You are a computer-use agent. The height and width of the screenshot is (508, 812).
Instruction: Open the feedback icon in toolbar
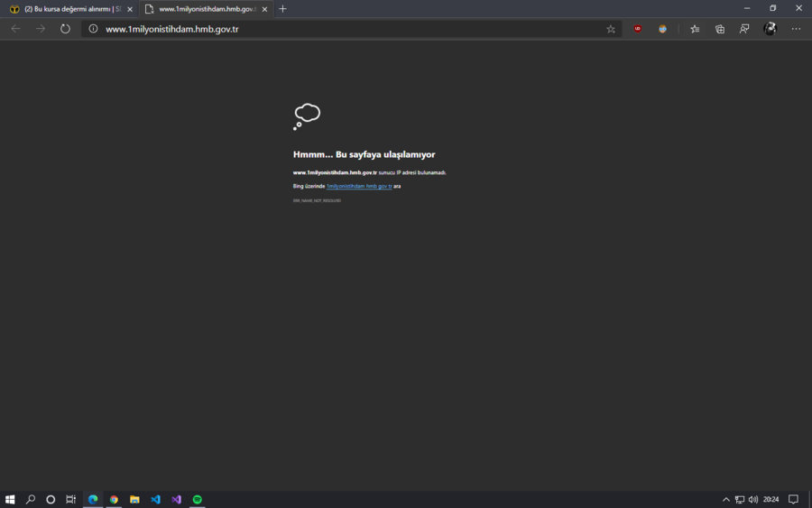coord(744,29)
